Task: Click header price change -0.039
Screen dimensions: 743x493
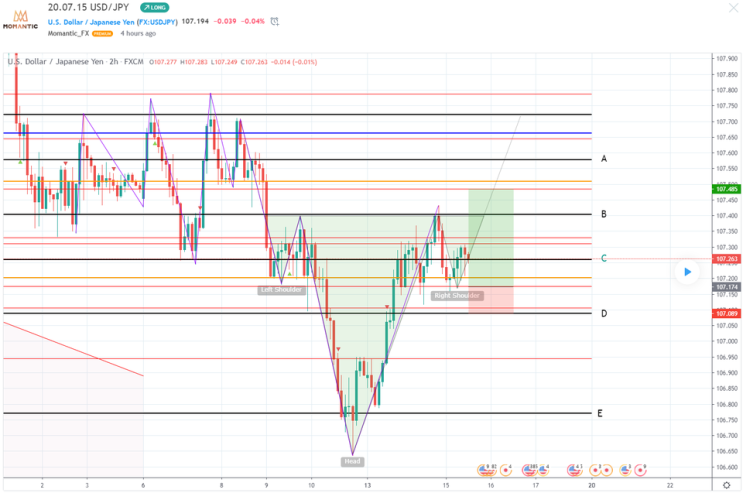Action: (225, 21)
